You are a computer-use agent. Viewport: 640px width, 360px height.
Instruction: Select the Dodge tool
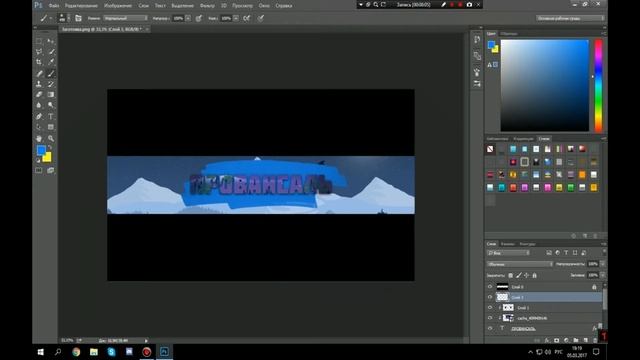pos(51,105)
